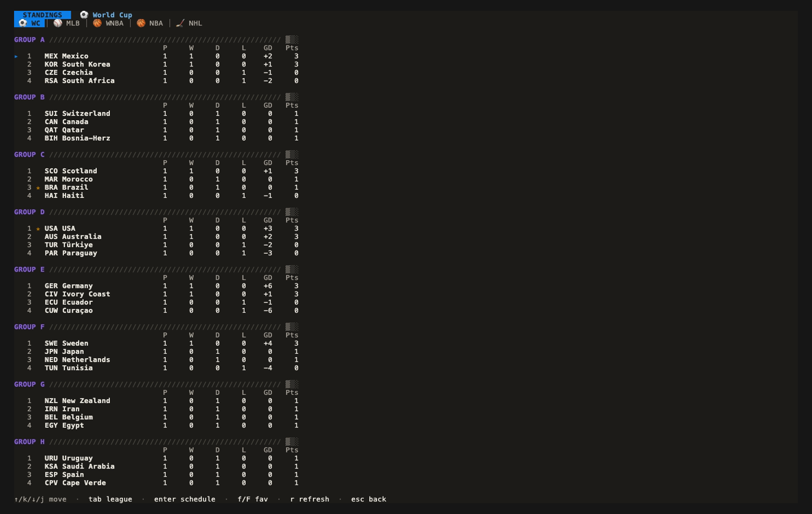The image size is (812, 514).
Task: Select the HAI Haiti team name
Action: tap(64, 196)
